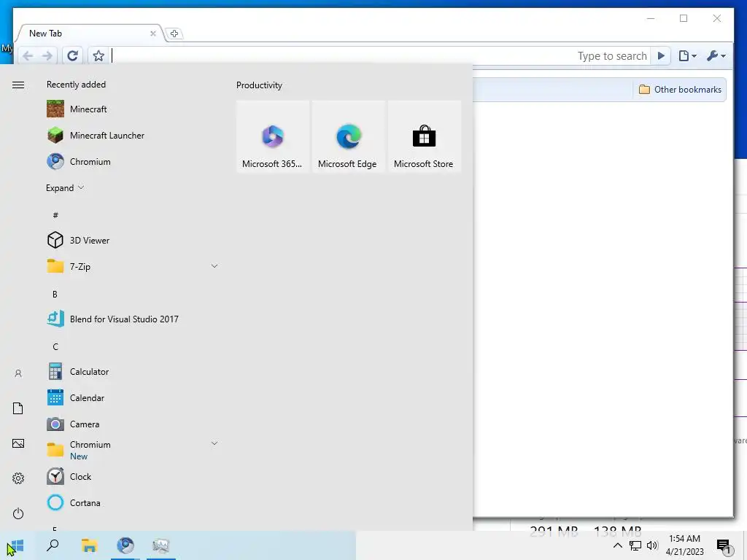Close the New Tab tab

point(153,34)
